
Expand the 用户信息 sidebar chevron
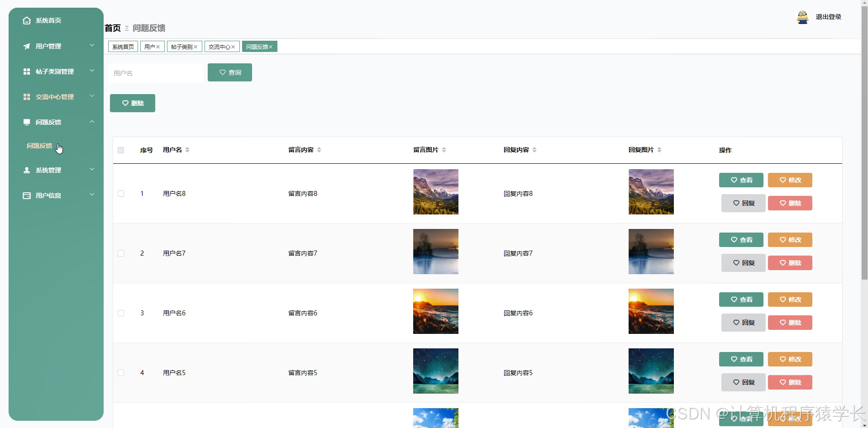point(92,195)
